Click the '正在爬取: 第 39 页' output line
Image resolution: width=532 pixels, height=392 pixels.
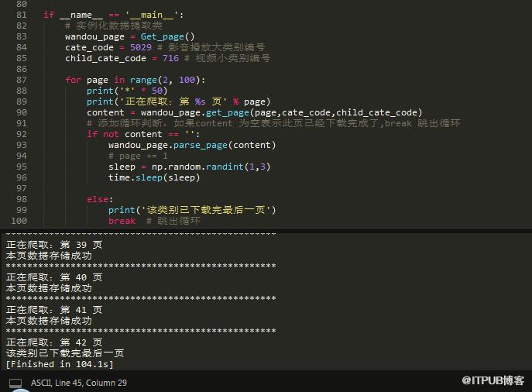54,245
